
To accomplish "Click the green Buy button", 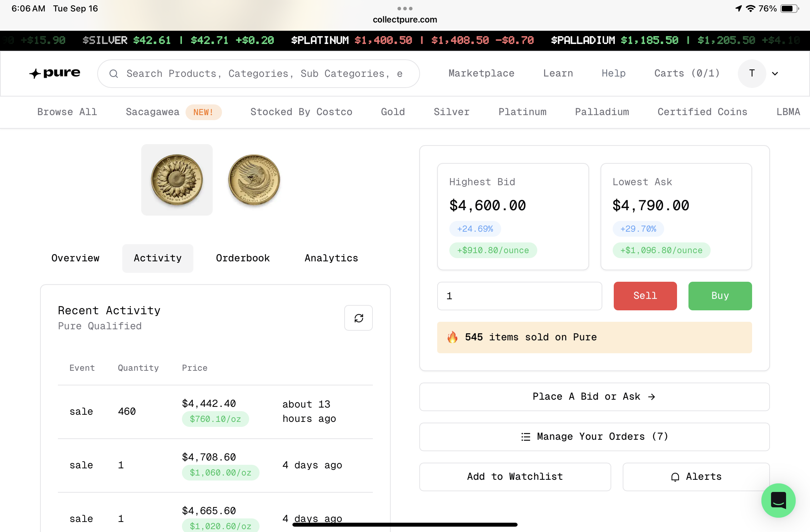I will tap(720, 296).
